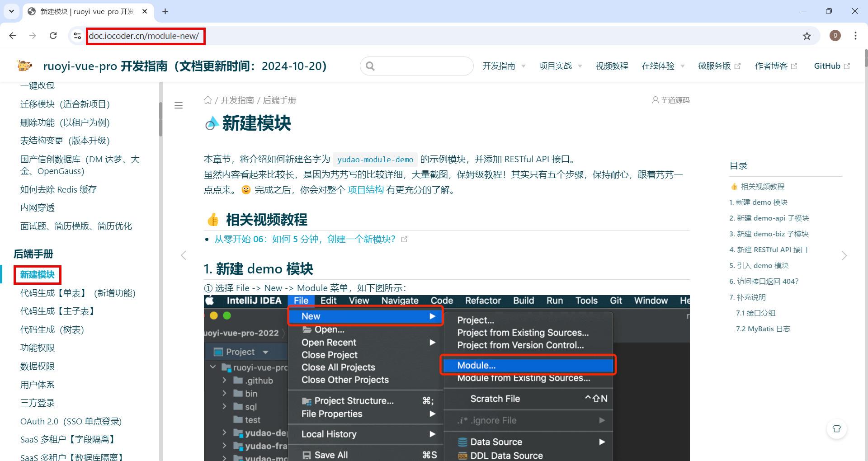Open the tab search dropdown arrow

(11, 11)
